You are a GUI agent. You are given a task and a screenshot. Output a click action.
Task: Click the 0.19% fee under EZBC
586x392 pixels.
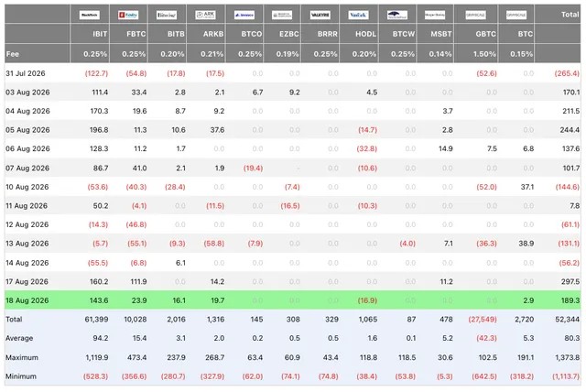pyautogui.click(x=288, y=54)
